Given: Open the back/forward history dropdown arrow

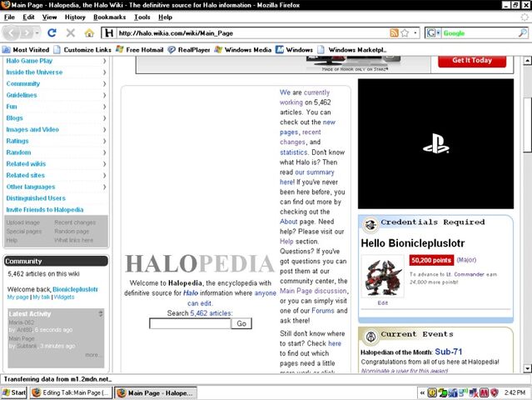Looking at the screenshot, I should point(37,33).
